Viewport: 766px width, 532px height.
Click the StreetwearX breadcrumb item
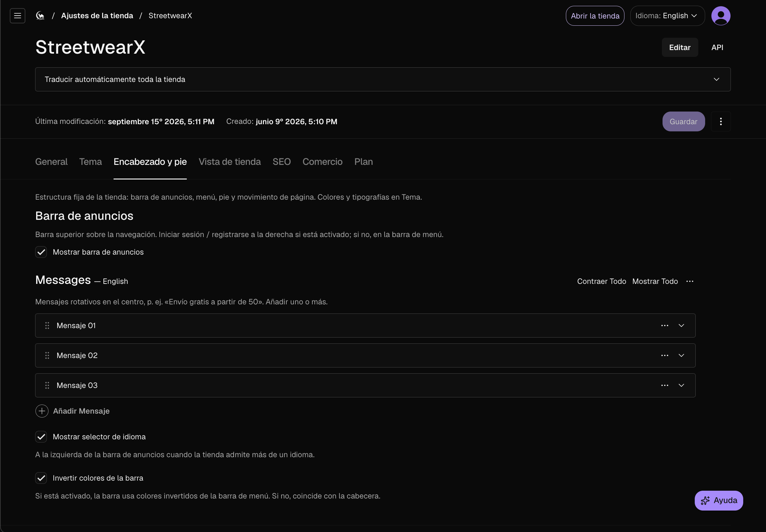coord(170,16)
